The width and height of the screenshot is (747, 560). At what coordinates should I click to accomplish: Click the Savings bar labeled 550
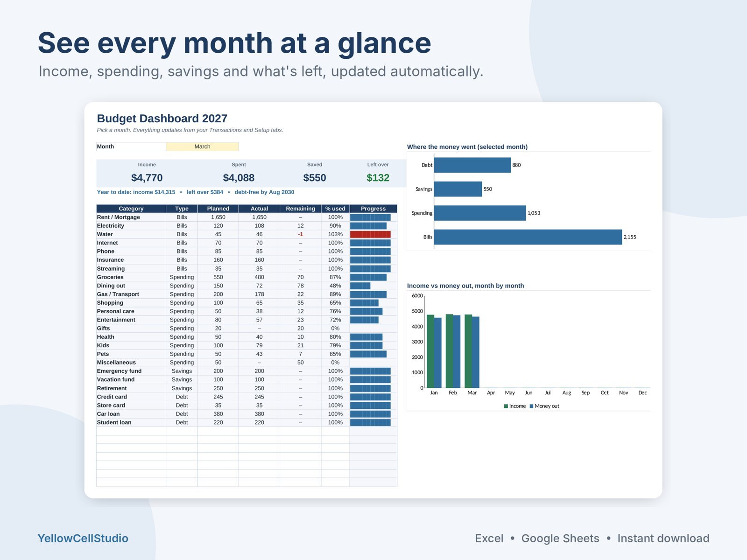click(x=458, y=189)
